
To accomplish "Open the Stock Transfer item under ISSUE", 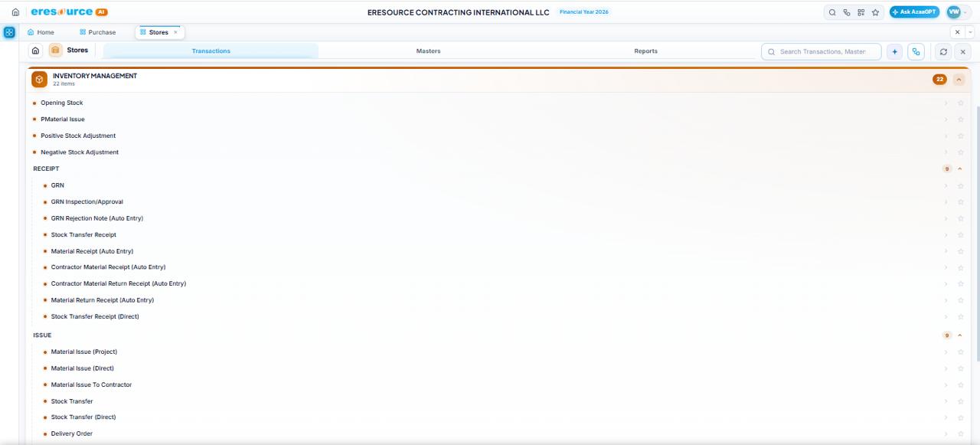I will 72,401.
